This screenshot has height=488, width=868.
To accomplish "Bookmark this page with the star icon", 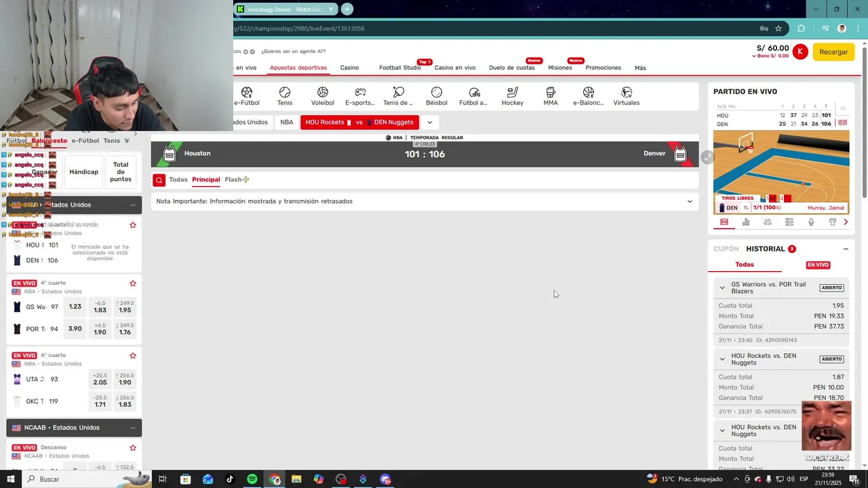I will point(778,28).
